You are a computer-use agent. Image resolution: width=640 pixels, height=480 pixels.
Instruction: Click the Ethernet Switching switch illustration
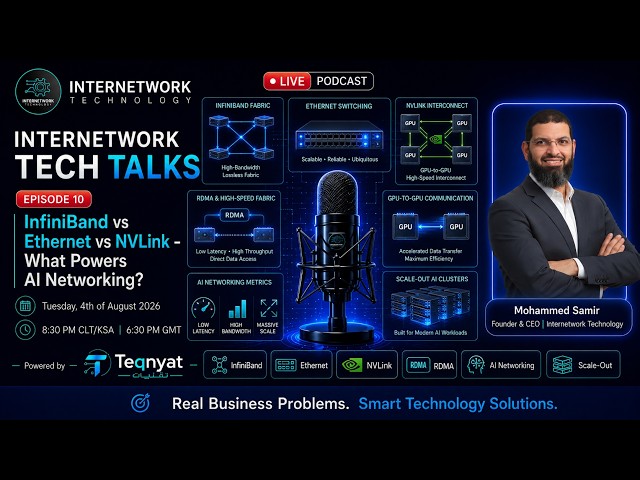point(339,135)
